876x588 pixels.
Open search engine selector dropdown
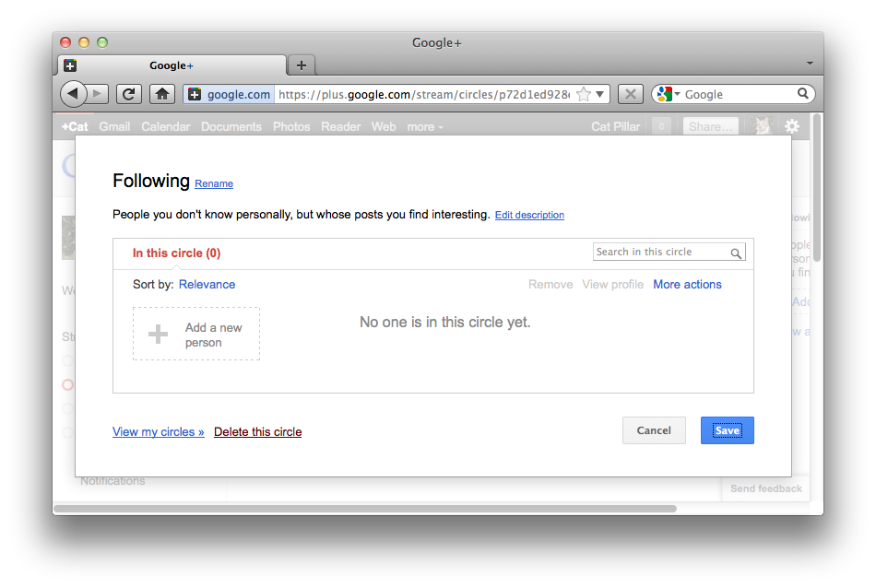669,94
